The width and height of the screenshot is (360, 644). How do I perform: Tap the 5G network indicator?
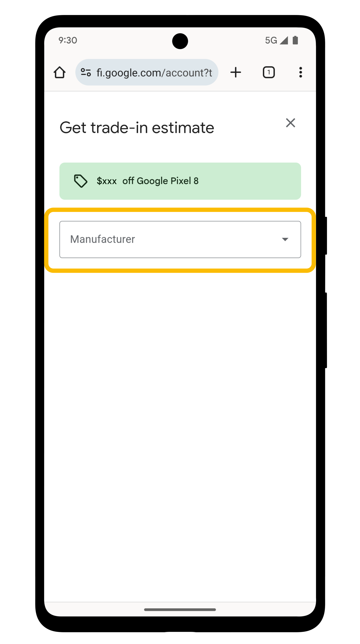(x=271, y=40)
